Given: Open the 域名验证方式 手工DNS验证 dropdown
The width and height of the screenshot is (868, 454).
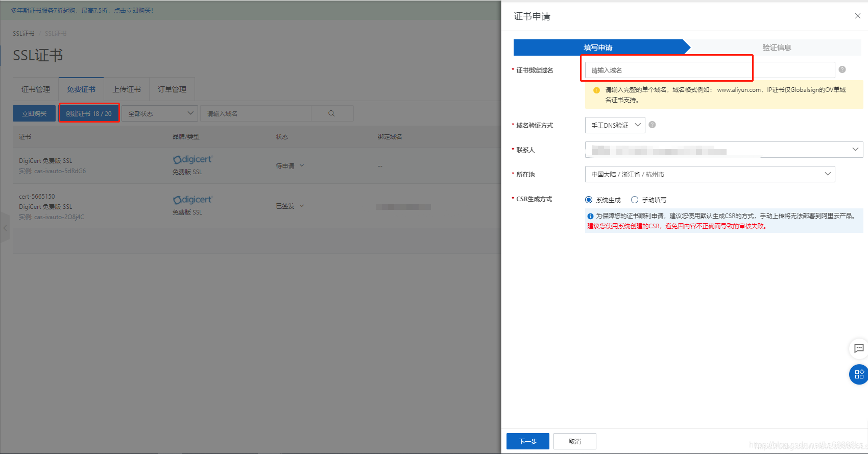Looking at the screenshot, I should tap(615, 125).
